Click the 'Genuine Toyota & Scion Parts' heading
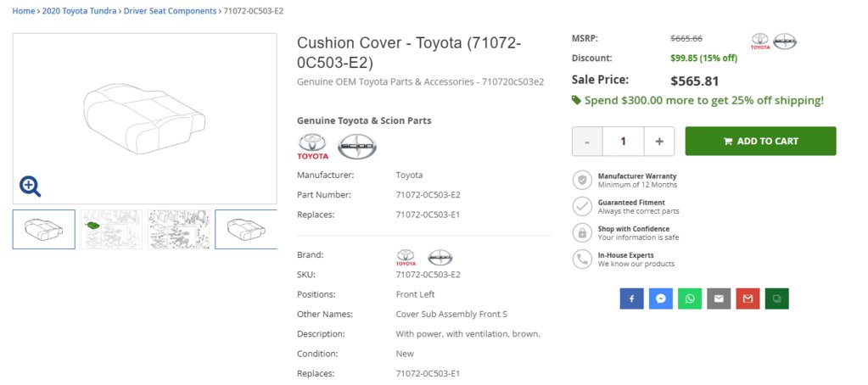The image size is (868, 385). coord(364,120)
